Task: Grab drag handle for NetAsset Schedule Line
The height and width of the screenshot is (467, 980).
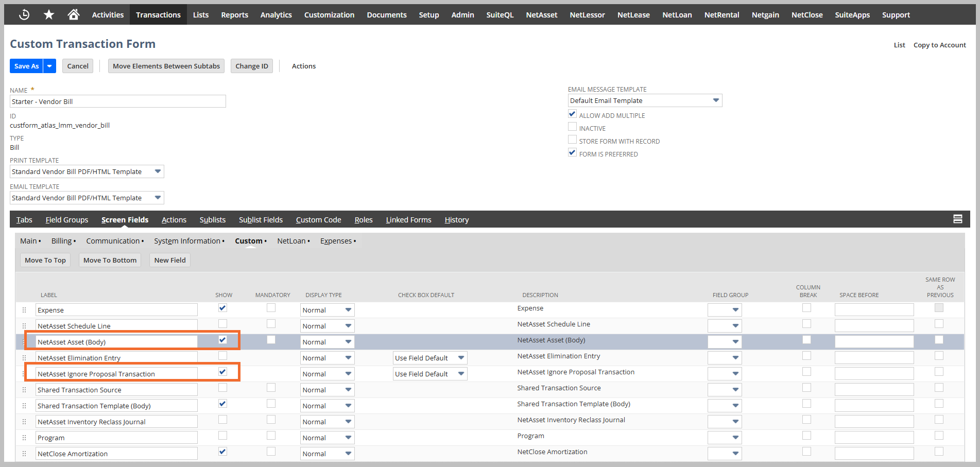Action: [x=24, y=326]
